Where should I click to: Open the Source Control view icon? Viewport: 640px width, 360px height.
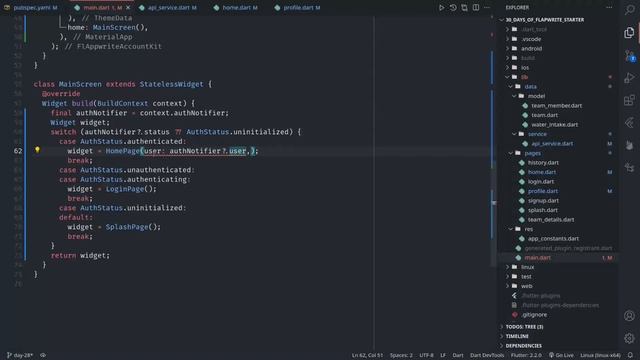pos(629,56)
